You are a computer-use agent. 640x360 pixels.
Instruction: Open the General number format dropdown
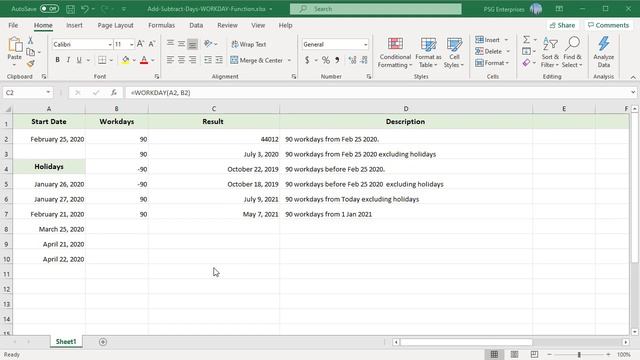[x=365, y=44]
